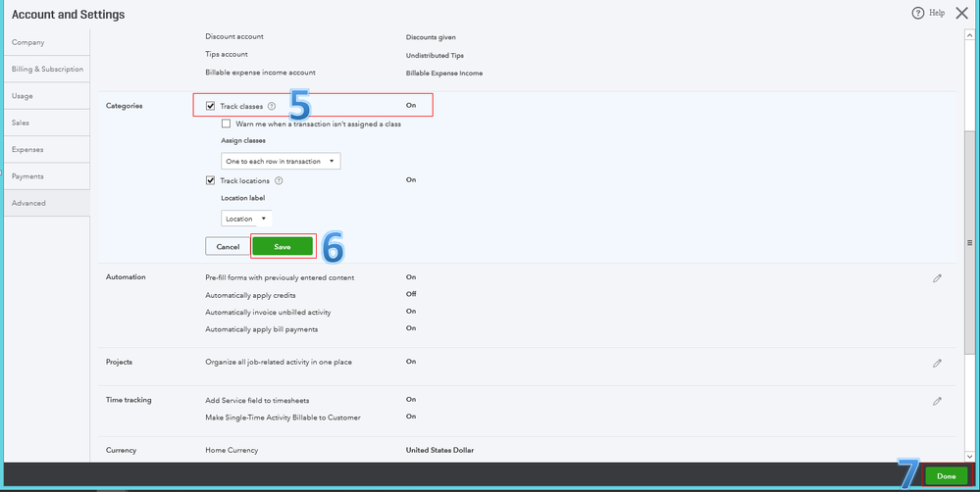Click the Automatically apply credits row
The width and height of the screenshot is (980, 492).
coord(250,295)
